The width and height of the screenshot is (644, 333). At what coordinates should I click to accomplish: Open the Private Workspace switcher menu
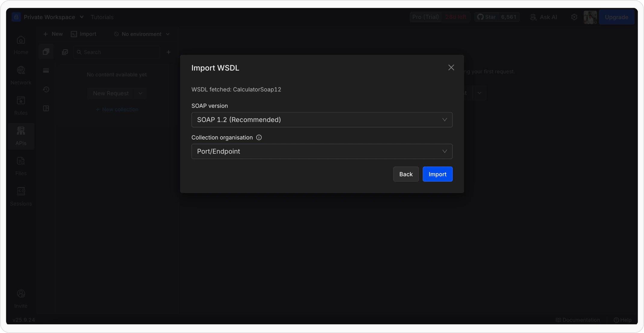pyautogui.click(x=81, y=17)
